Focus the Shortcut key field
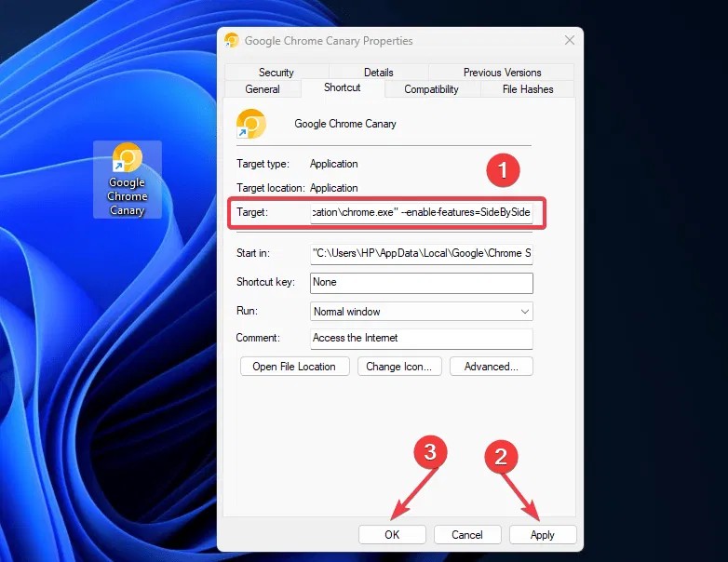The image size is (728, 562). tap(421, 283)
